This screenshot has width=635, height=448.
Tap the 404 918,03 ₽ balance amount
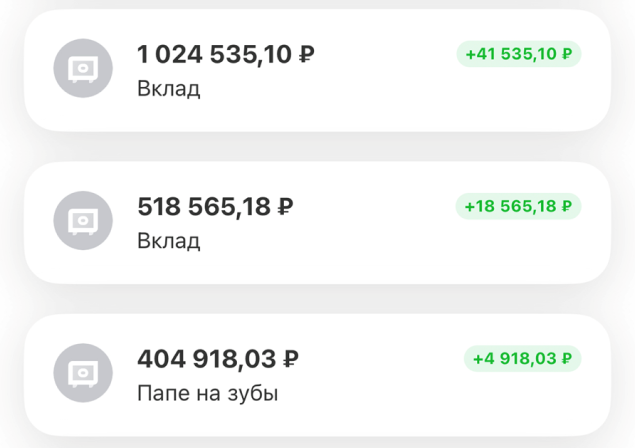coord(218,359)
